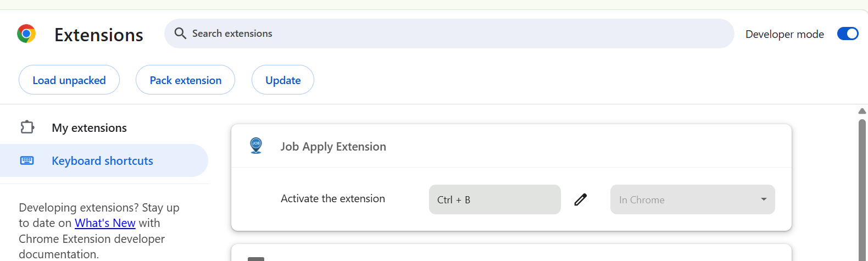
Task: Edit shortcut with the pencil icon
Action: 581,199
